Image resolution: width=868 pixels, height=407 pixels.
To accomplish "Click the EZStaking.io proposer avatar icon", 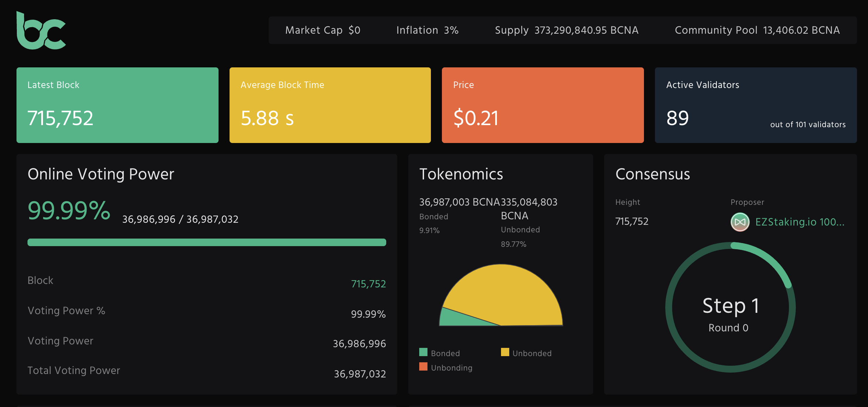I will (x=740, y=222).
